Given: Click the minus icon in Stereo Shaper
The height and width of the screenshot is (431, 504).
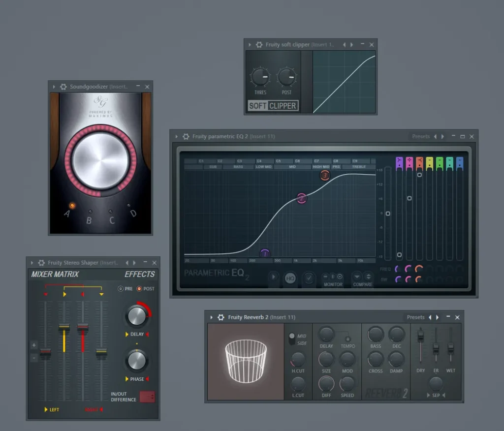Looking at the screenshot, I should (34, 358).
